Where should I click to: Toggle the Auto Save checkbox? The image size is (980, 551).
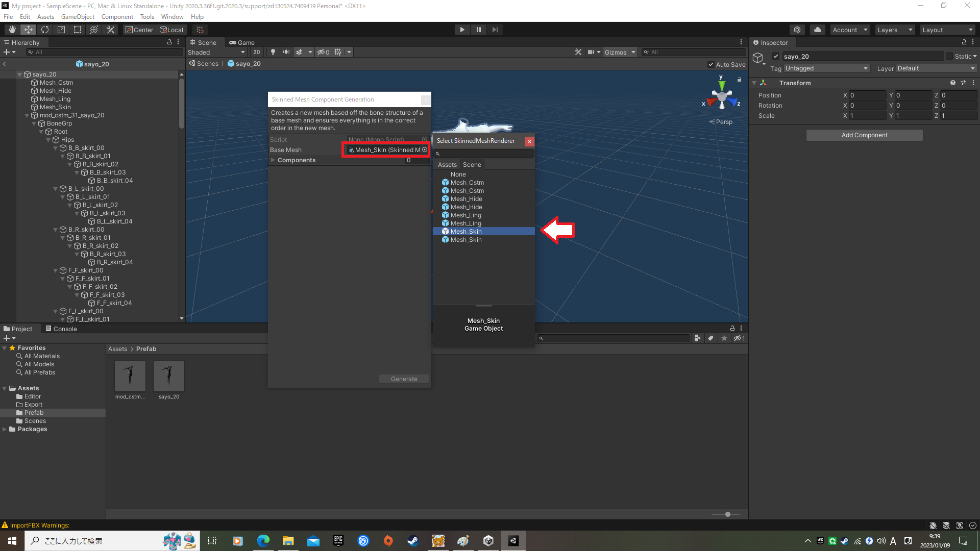coord(711,64)
